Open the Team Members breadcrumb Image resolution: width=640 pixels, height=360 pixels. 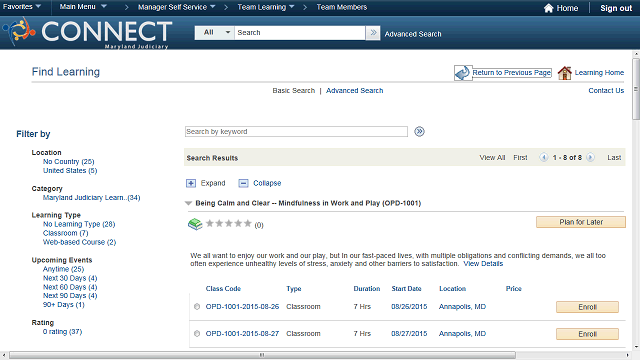342,7
